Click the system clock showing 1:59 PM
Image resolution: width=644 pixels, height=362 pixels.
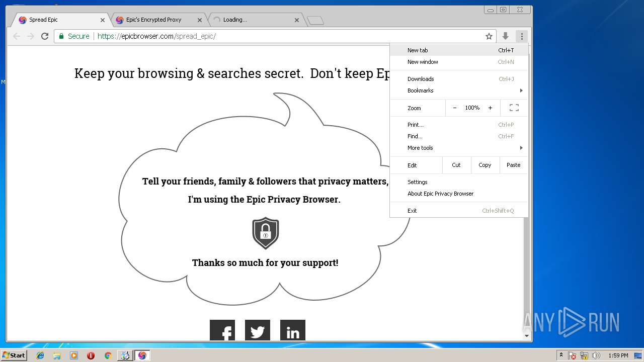pos(618,355)
